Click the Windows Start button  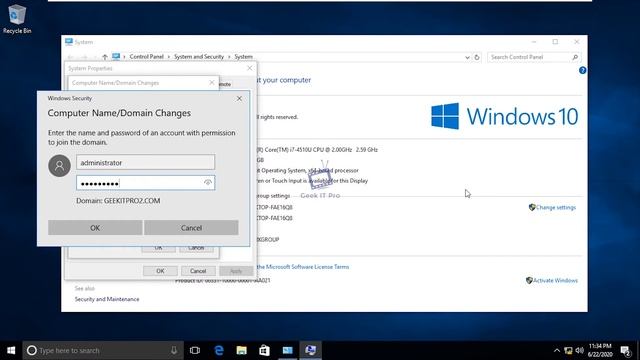coord(11,350)
